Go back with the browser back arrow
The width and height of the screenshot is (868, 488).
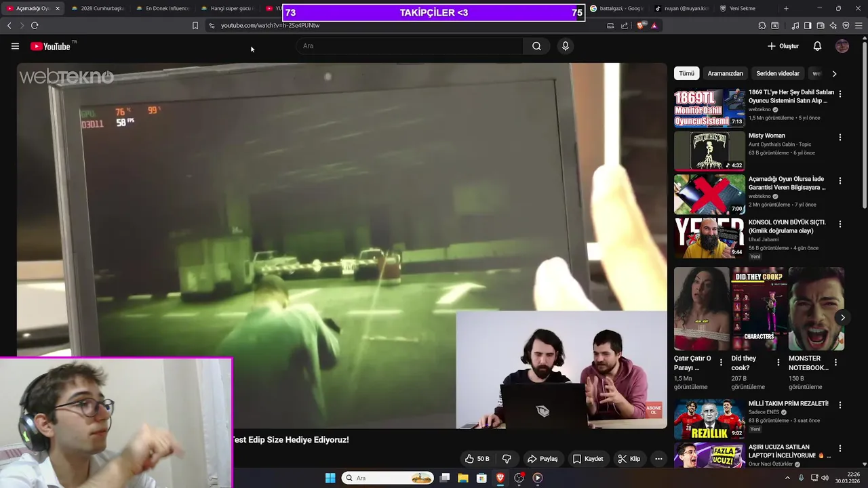coord(9,25)
